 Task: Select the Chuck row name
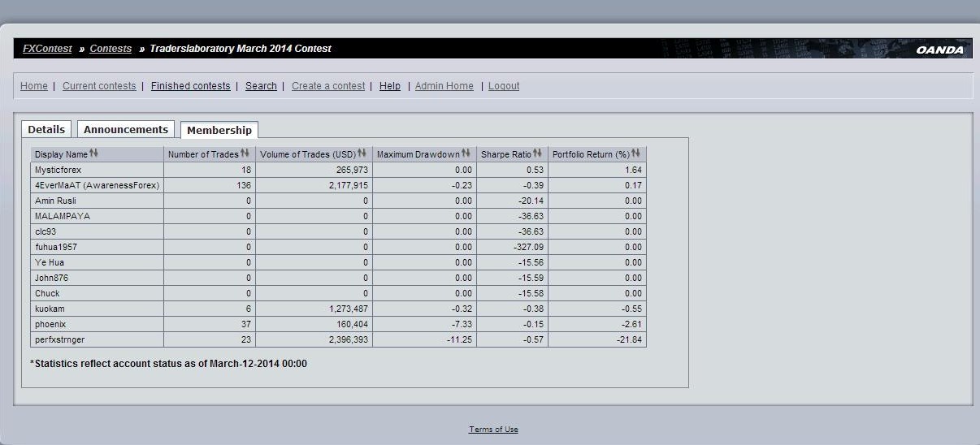(x=47, y=293)
